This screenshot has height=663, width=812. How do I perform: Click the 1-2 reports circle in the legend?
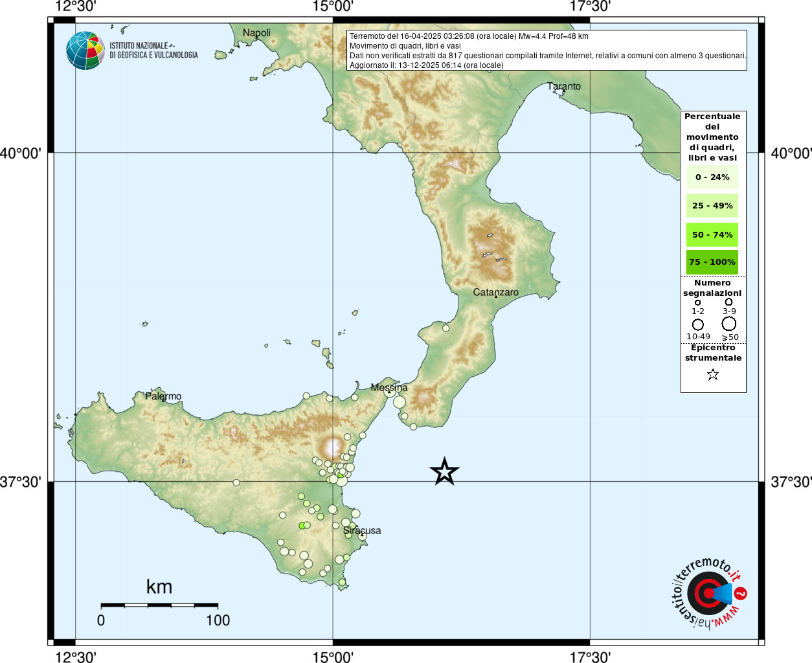[697, 302]
